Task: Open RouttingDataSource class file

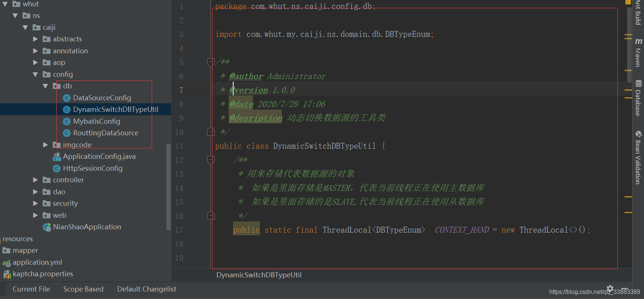Action: [x=106, y=133]
